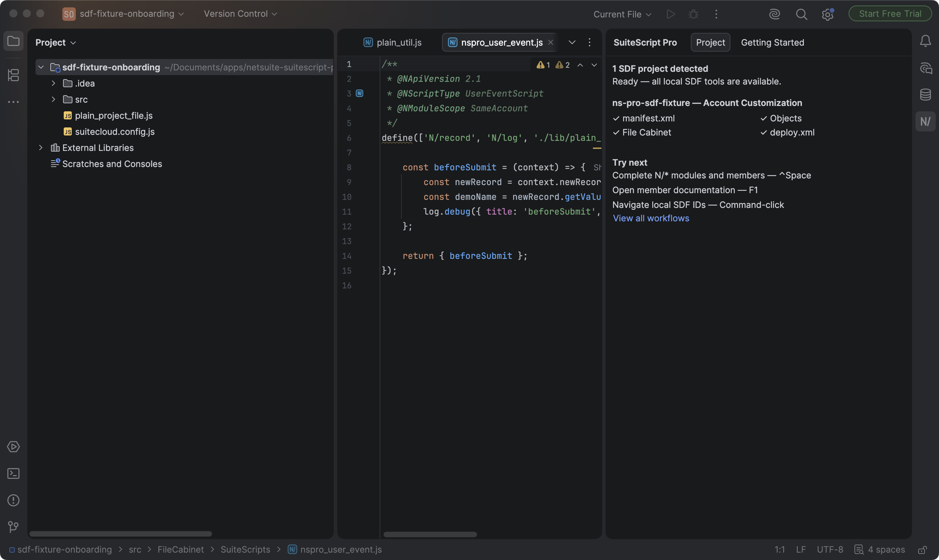Expand External Libraries node
This screenshot has height=560, width=939.
[x=41, y=148]
